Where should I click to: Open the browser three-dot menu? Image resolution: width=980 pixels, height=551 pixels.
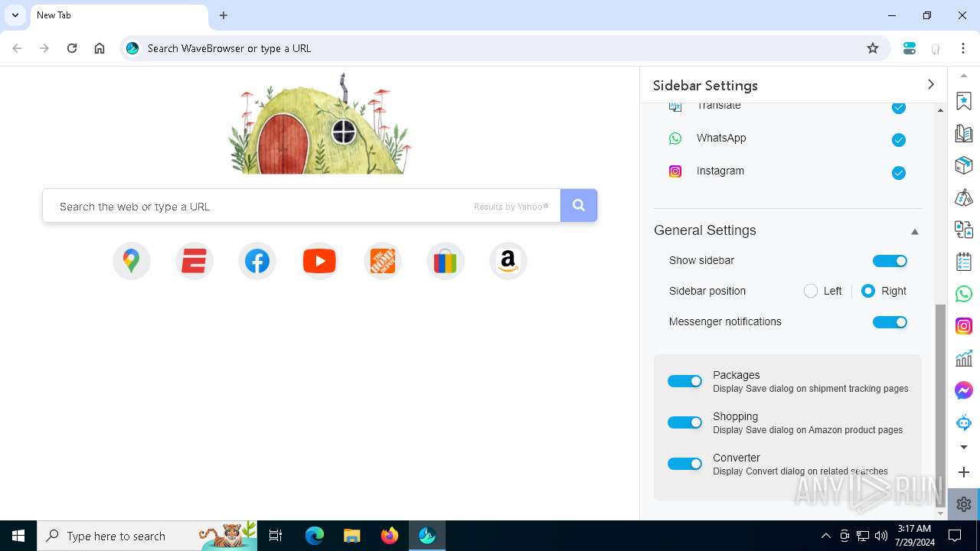[963, 48]
